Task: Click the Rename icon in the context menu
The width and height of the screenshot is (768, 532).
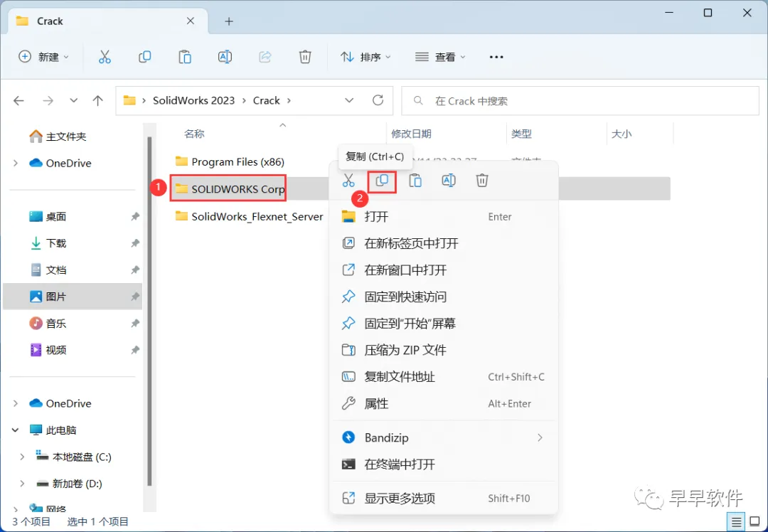Action: [449, 180]
